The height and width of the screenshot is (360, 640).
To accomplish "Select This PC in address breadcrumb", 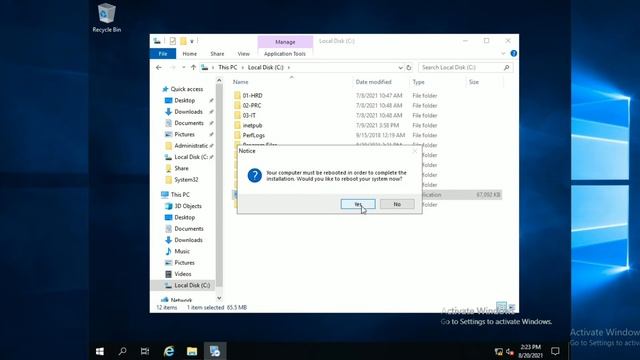I will click(227, 67).
